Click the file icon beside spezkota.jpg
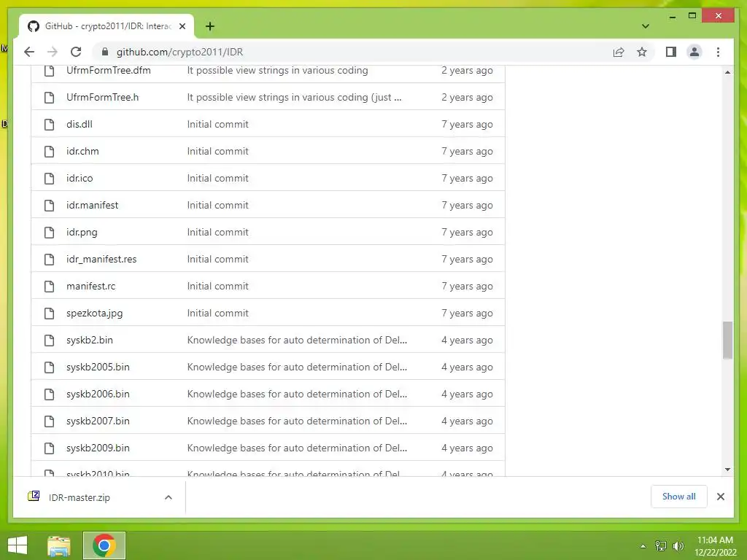The width and height of the screenshot is (747, 560). click(49, 314)
